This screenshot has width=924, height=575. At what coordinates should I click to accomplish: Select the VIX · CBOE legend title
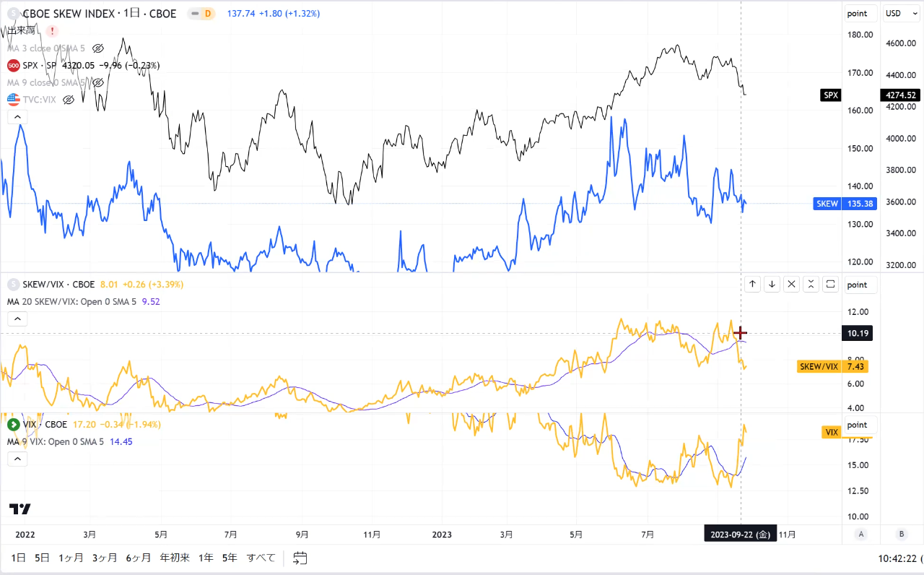pyautogui.click(x=45, y=425)
